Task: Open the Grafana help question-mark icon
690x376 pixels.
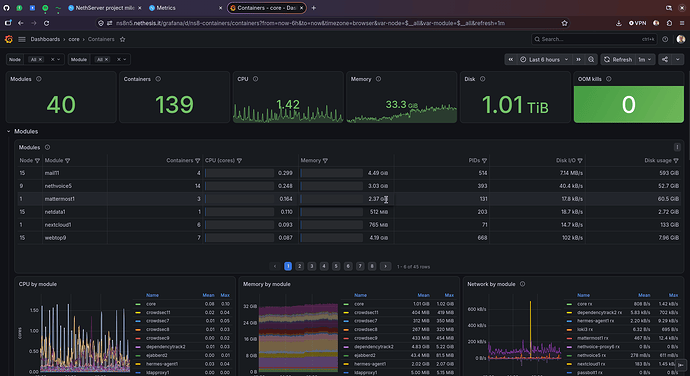Action: [665, 39]
